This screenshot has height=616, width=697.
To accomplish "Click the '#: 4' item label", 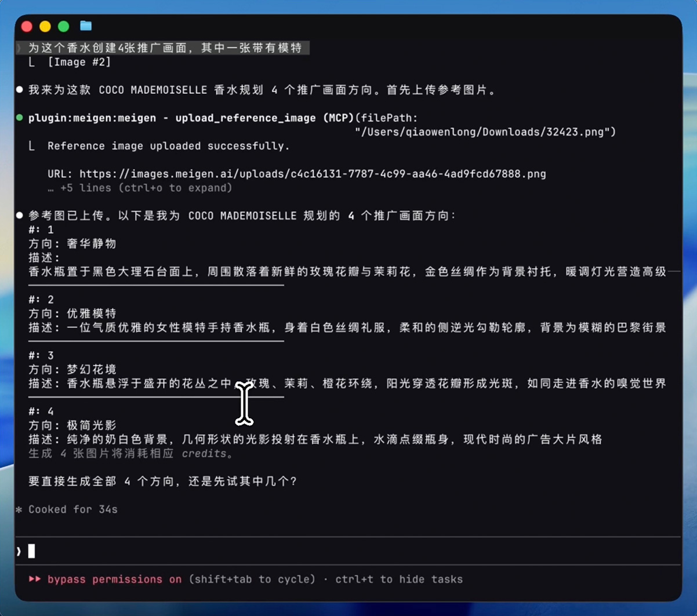I will [41, 411].
